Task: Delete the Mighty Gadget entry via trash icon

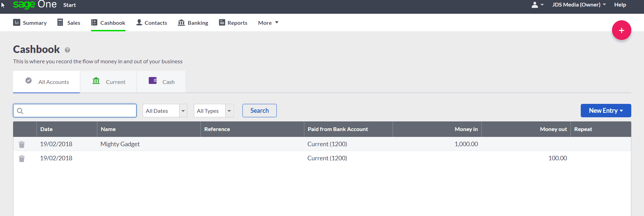Action: coord(22,144)
